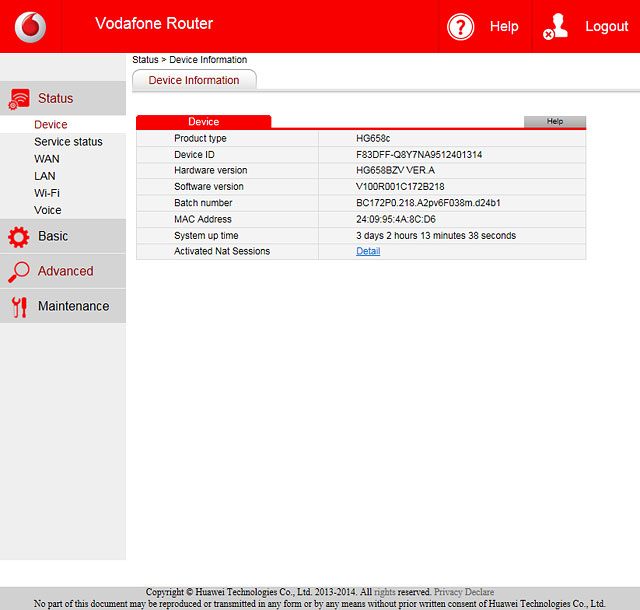Open the Privacy Declare footer link

pos(464,592)
